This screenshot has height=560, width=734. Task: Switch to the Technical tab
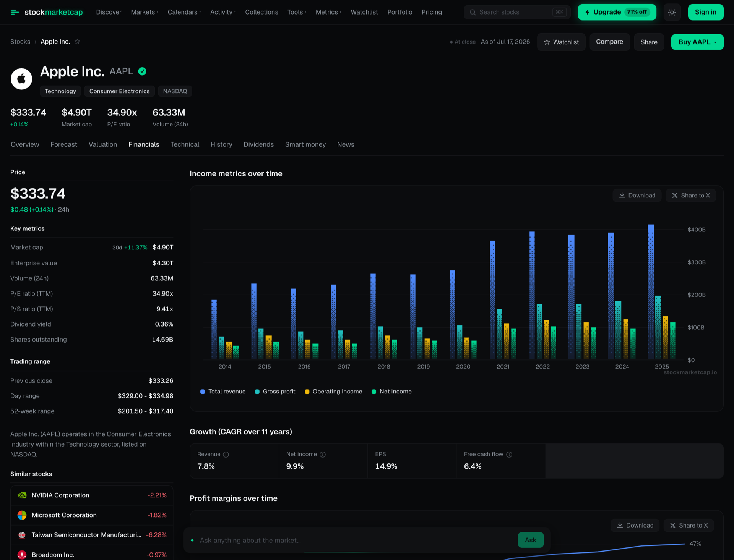185,144
